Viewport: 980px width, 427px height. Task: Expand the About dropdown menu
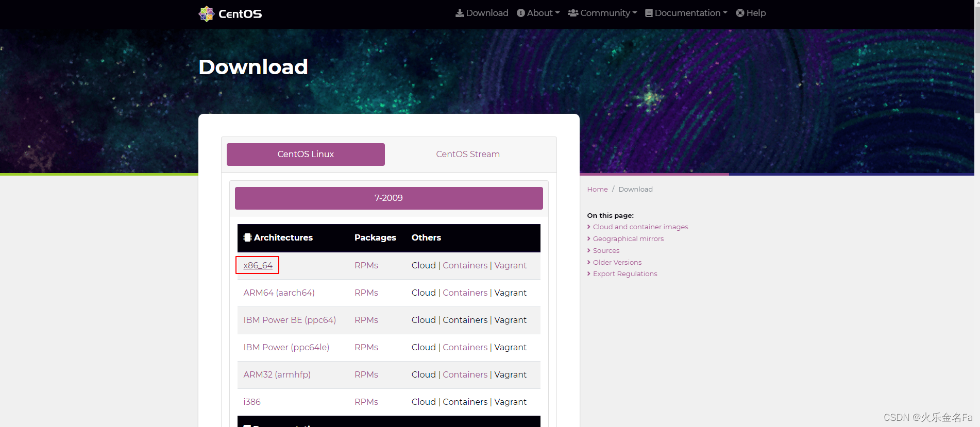(x=538, y=13)
